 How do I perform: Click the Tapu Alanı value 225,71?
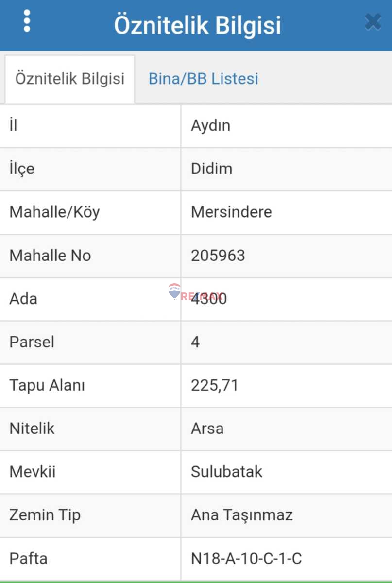click(215, 385)
